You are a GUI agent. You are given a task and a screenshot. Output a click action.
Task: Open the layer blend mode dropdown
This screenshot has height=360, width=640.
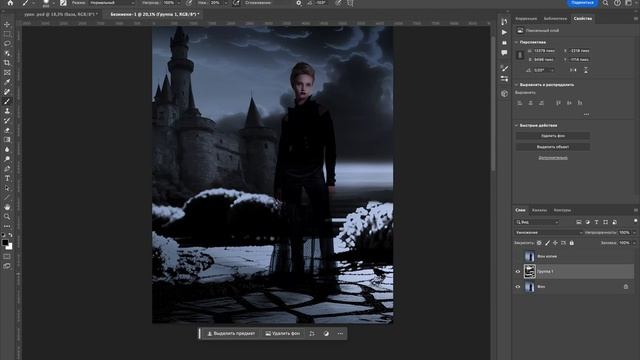(x=549, y=233)
